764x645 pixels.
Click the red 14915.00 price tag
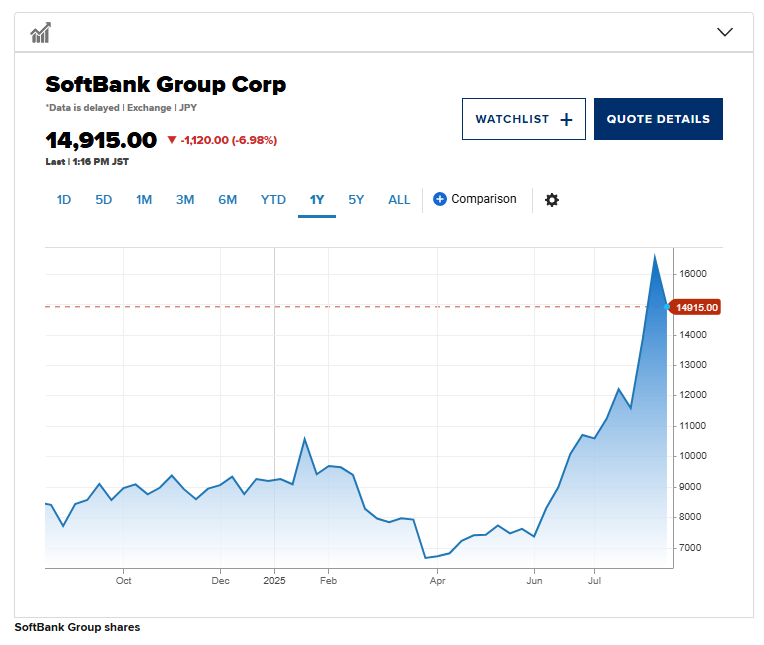[x=696, y=307]
